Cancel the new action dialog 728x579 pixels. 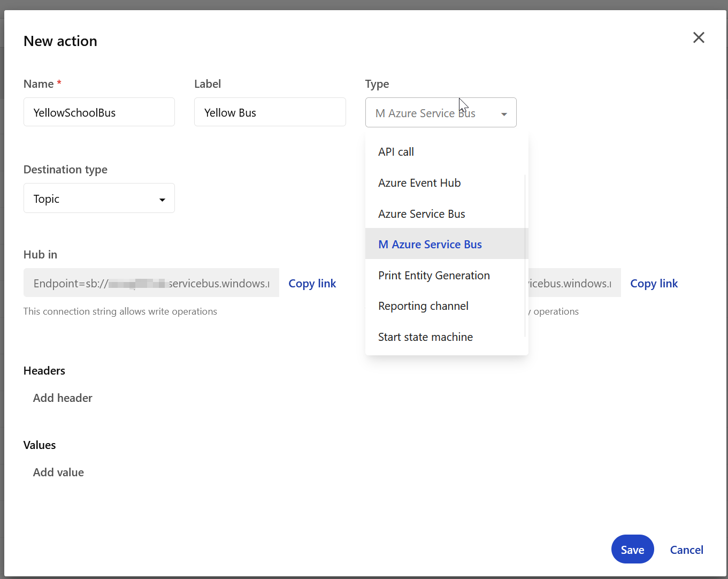(x=686, y=550)
